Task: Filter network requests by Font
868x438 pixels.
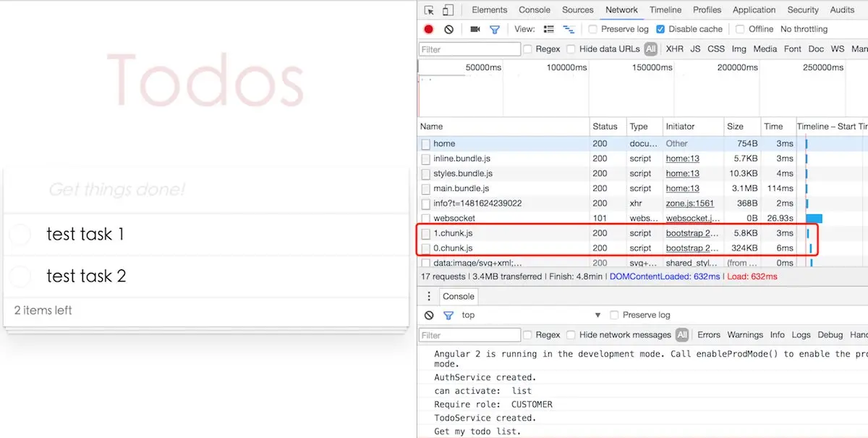Action: coord(793,49)
